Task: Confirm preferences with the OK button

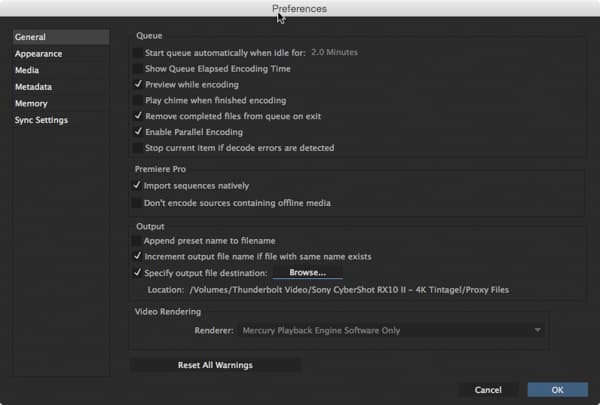Action: pyautogui.click(x=558, y=390)
